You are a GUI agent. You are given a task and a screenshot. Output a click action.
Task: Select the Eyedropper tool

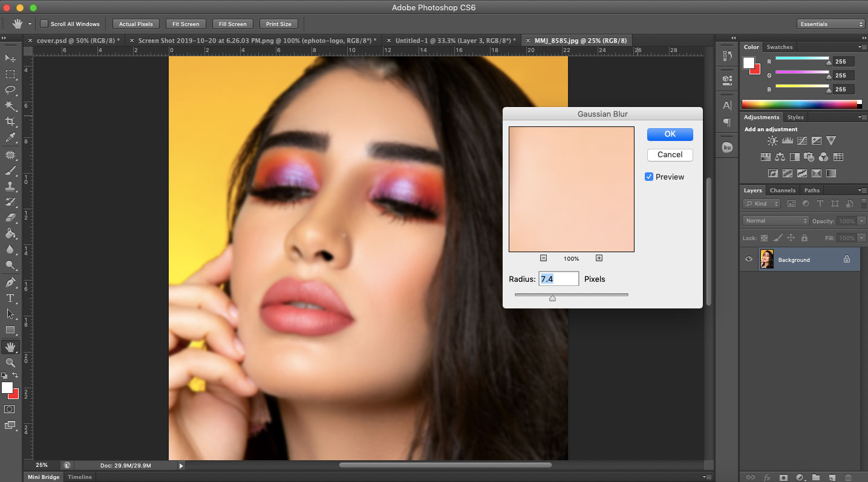[x=10, y=138]
